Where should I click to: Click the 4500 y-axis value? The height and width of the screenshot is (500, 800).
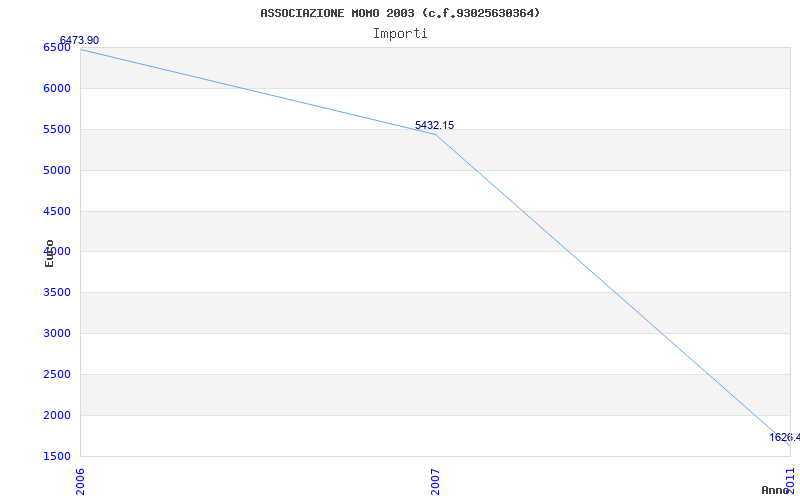[57, 211]
